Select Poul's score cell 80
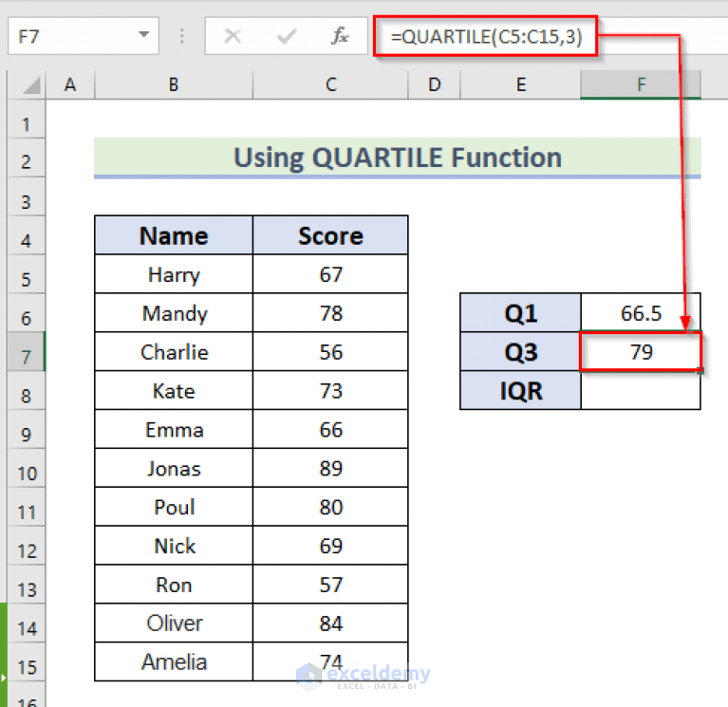 tap(330, 507)
